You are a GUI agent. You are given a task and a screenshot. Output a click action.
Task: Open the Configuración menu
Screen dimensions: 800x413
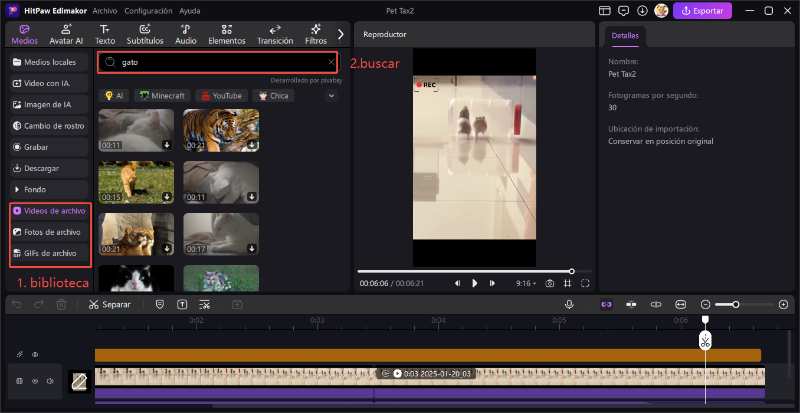coord(148,11)
